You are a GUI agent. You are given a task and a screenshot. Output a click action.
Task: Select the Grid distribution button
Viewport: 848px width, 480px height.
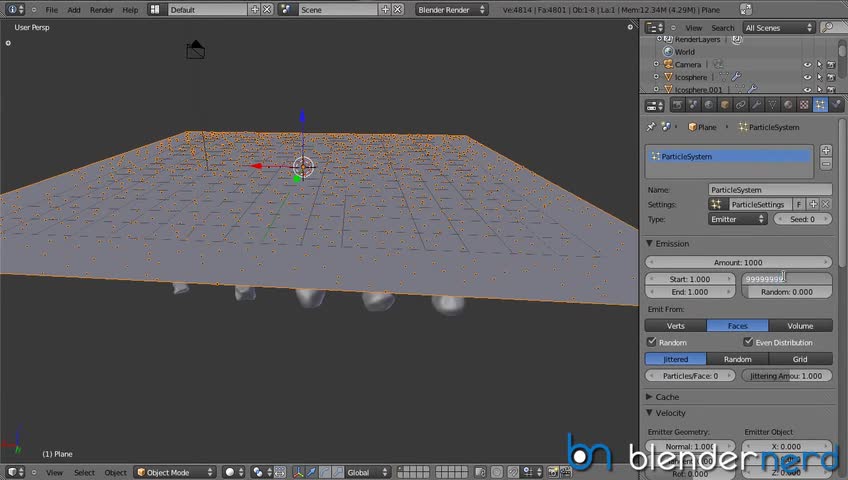tap(800, 359)
